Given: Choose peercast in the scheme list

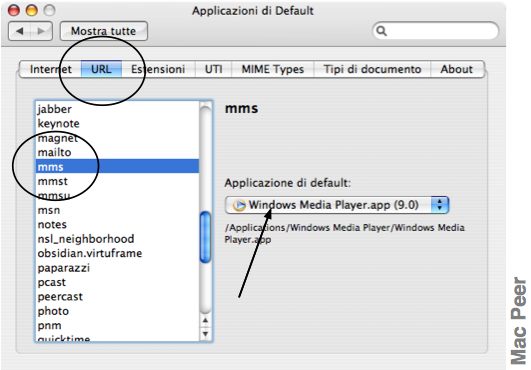Looking at the screenshot, I should (x=117, y=297).
